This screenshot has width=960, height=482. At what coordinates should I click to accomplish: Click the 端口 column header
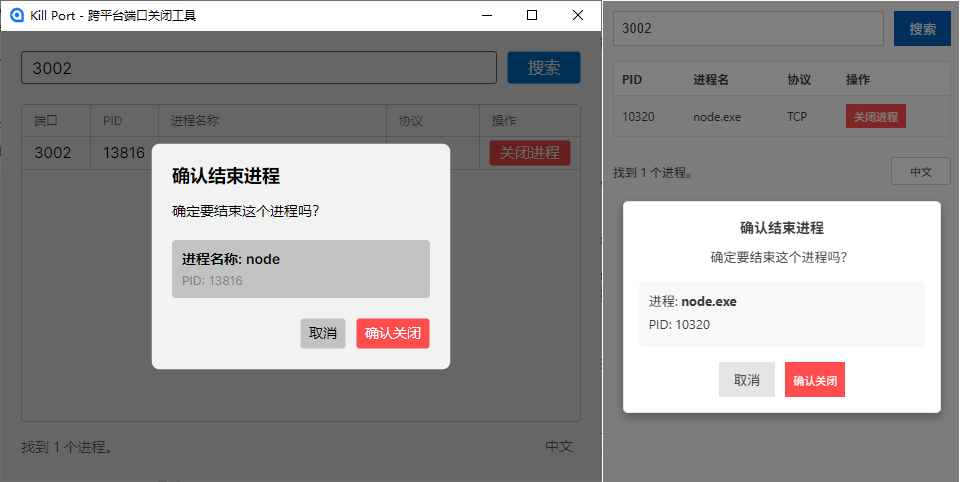click(x=46, y=121)
